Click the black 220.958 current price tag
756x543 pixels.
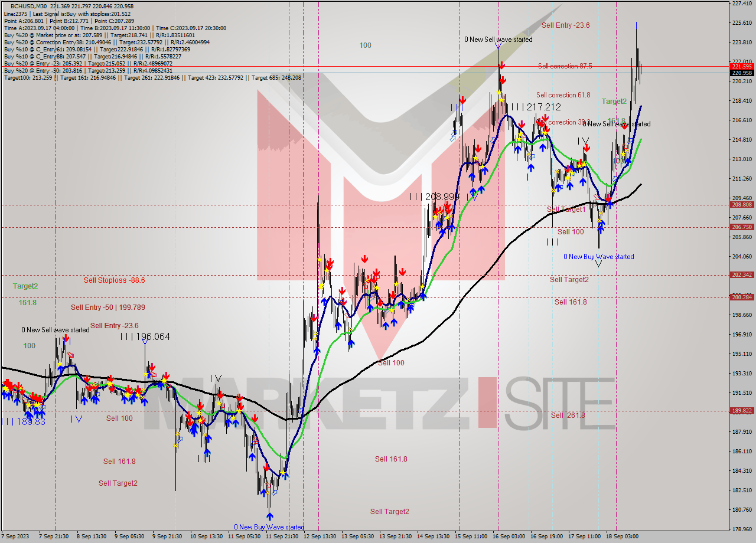[742, 73]
